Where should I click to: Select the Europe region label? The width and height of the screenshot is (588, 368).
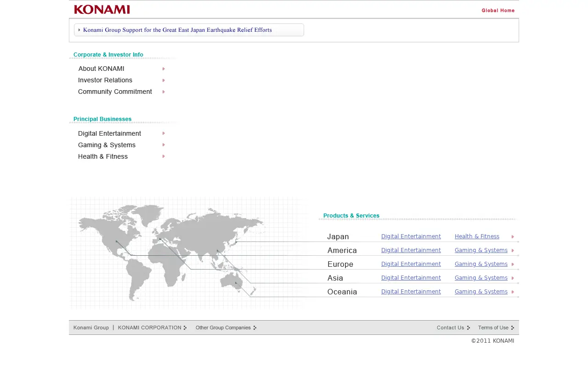point(340,264)
